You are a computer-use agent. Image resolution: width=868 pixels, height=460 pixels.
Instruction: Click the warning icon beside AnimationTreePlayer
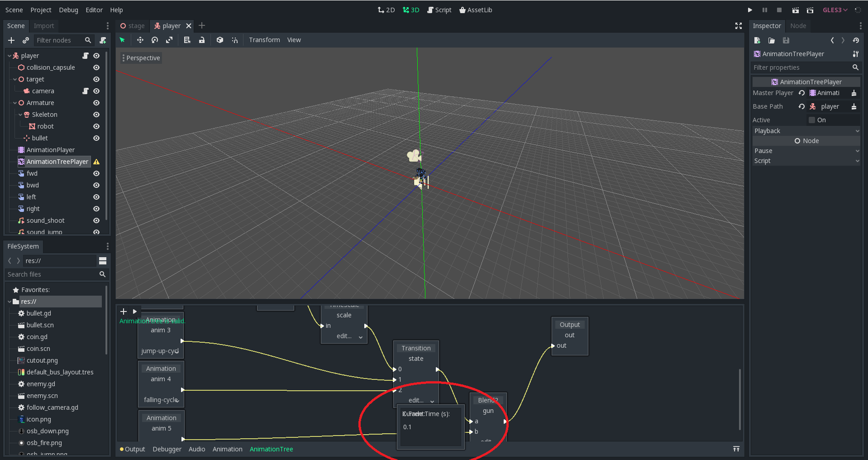96,161
